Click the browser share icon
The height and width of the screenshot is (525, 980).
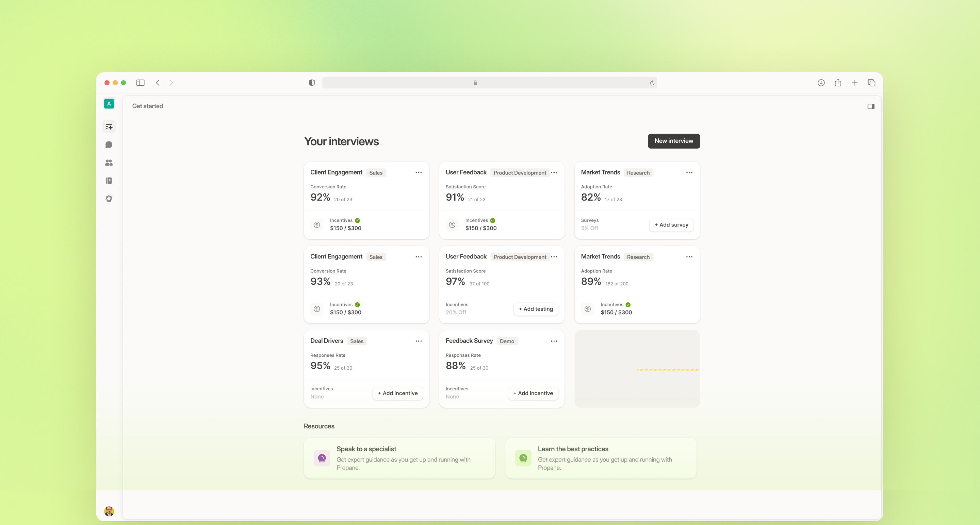[x=838, y=83]
